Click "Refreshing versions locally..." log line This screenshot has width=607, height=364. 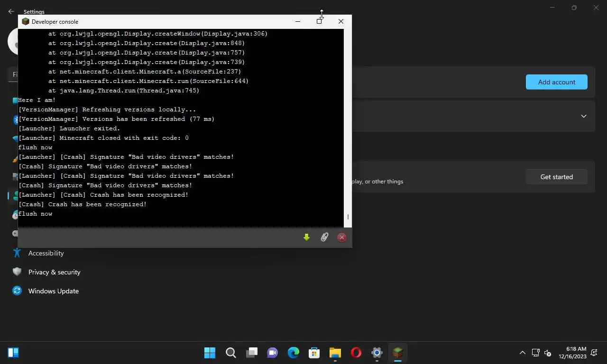click(x=107, y=109)
